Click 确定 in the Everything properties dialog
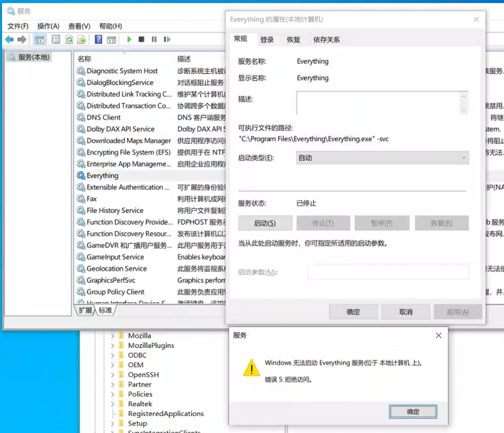The image size is (504, 433). click(353, 312)
